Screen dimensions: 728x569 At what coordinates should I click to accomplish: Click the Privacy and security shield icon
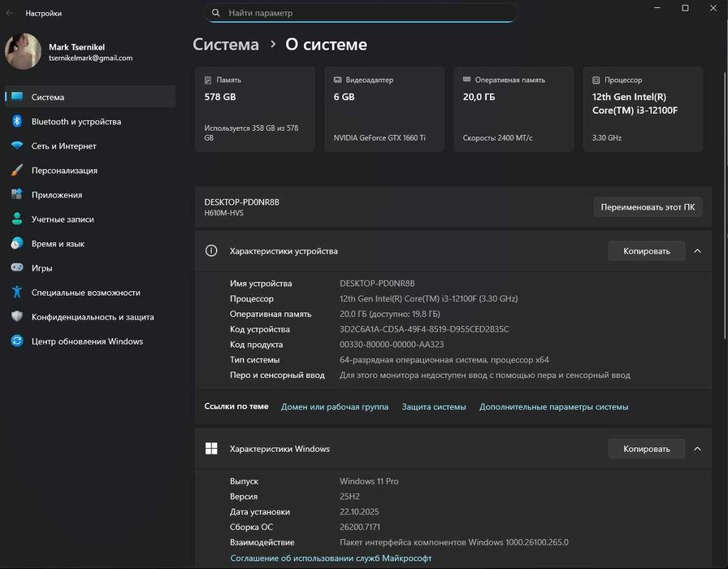[16, 316]
